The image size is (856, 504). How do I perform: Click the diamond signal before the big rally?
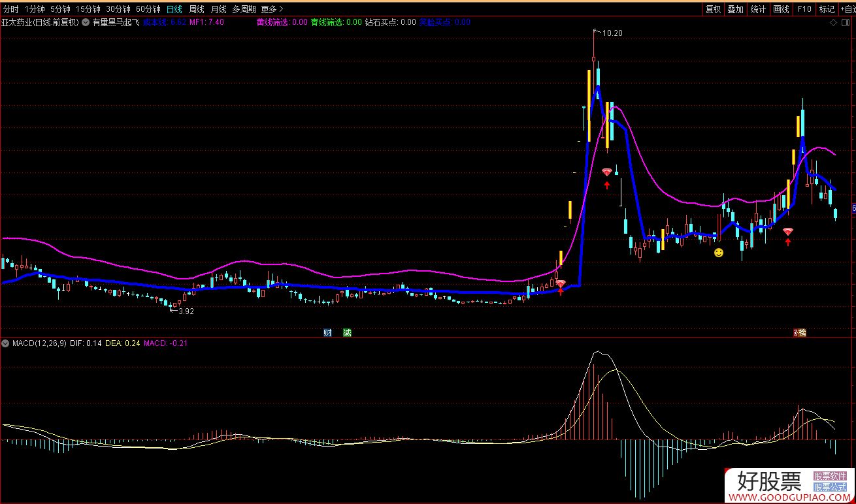tap(560, 283)
